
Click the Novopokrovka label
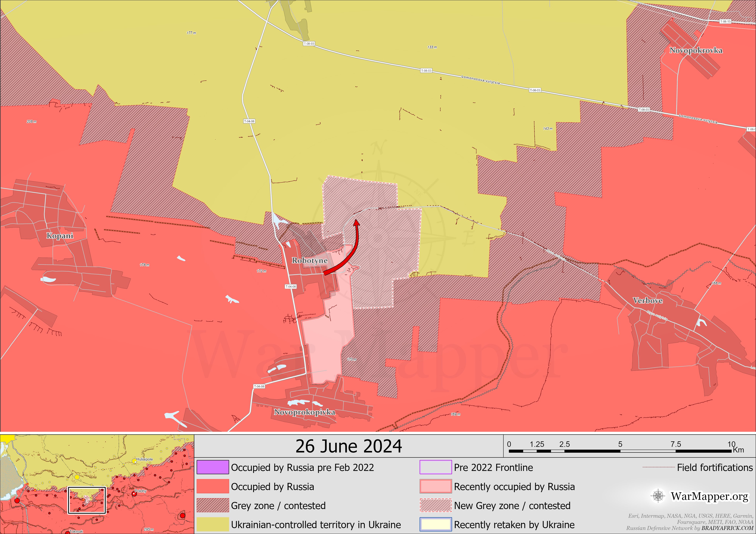click(696, 50)
